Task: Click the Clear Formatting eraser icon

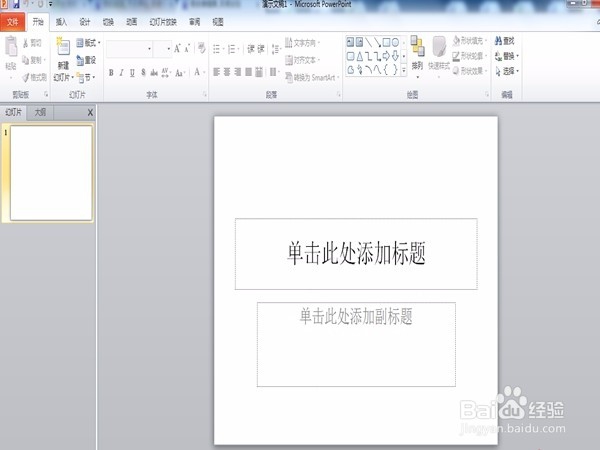Action: click(x=202, y=48)
